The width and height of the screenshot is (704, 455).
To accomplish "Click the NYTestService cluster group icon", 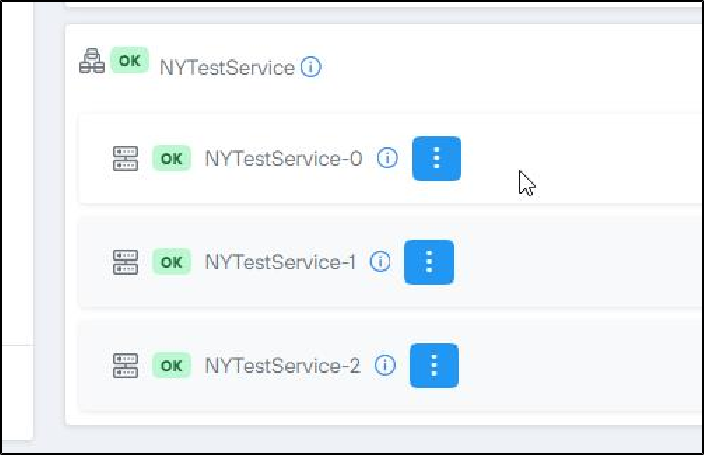I will pos(92,63).
